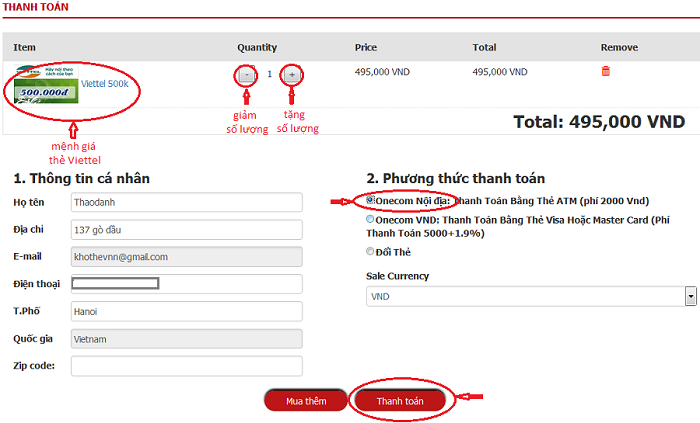Increase quantity with the plus button
Image resolution: width=700 pixels, height=423 pixels.
(292, 74)
